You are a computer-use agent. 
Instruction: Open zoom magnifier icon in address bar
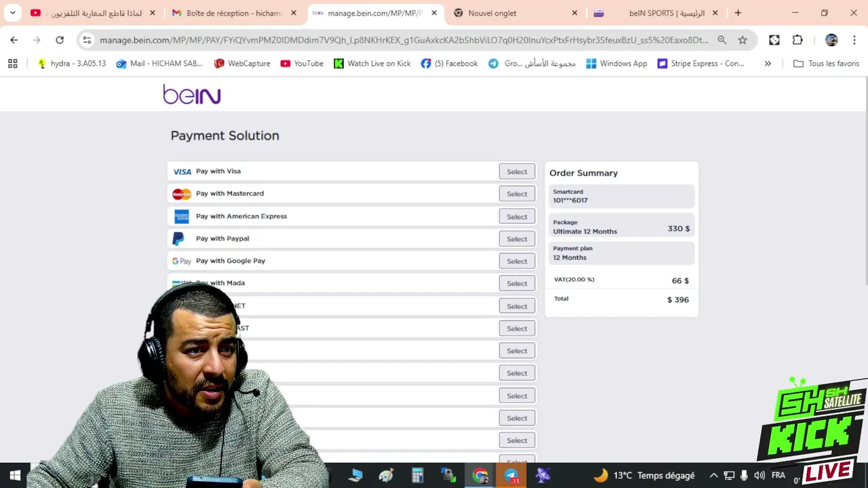click(x=722, y=40)
